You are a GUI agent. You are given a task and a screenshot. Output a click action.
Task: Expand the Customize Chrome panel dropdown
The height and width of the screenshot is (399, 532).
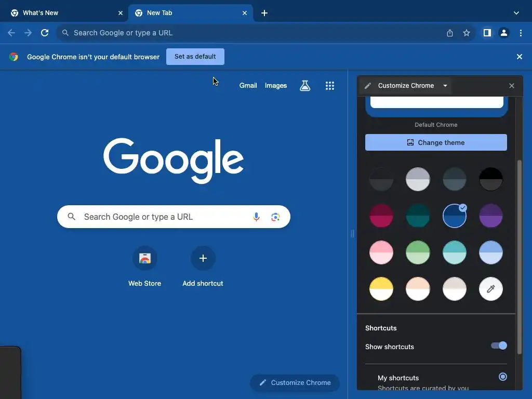[x=445, y=86]
